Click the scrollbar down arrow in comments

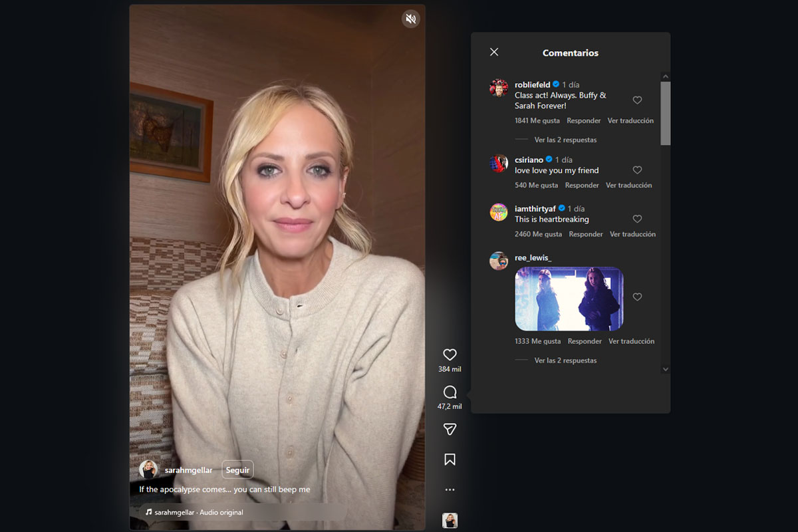665,369
